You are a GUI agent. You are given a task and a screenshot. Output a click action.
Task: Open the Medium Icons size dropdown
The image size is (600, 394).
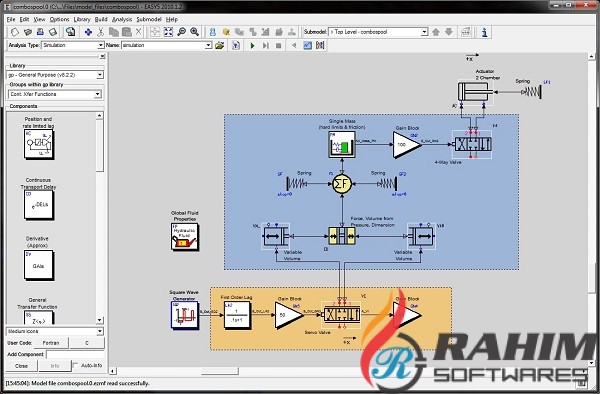click(99, 331)
